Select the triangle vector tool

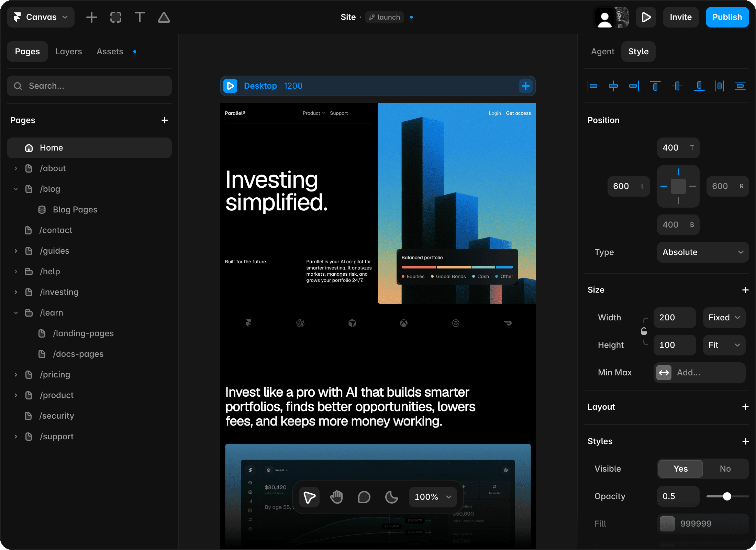164,17
